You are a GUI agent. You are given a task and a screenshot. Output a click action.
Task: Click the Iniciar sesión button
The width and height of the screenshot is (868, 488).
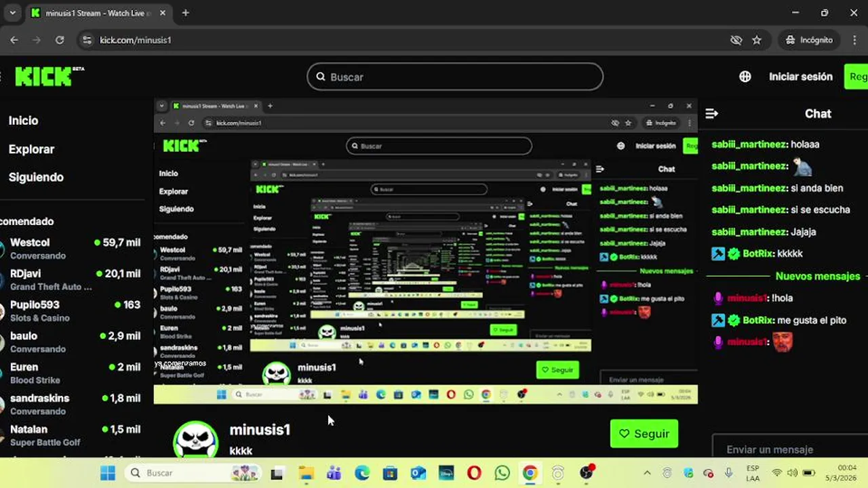(x=801, y=77)
